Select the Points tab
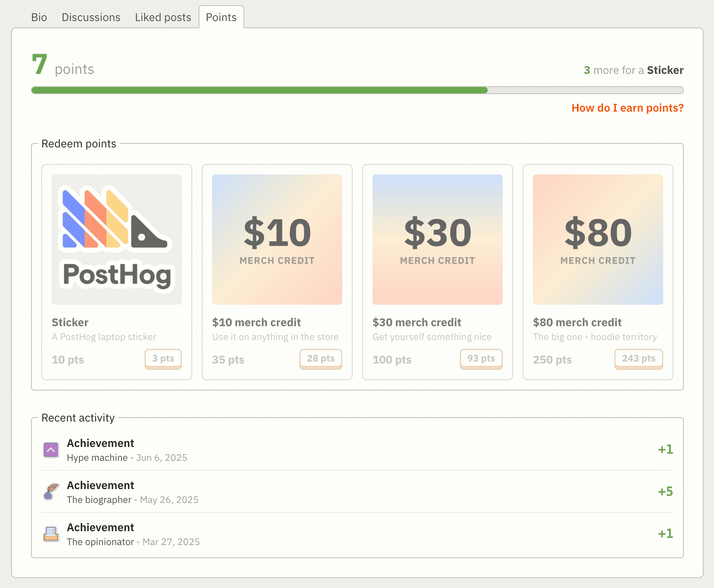This screenshot has height=588, width=714. coord(221,17)
